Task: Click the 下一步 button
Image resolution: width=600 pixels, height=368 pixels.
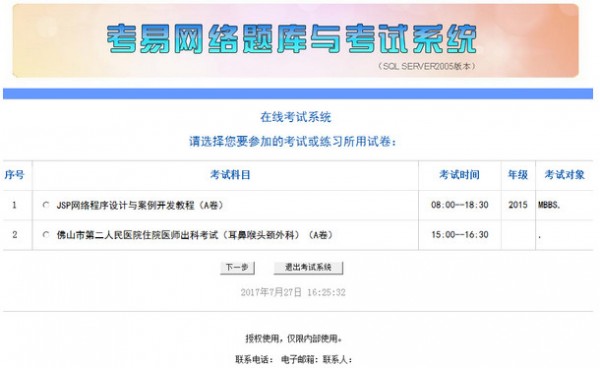Action: tap(237, 267)
